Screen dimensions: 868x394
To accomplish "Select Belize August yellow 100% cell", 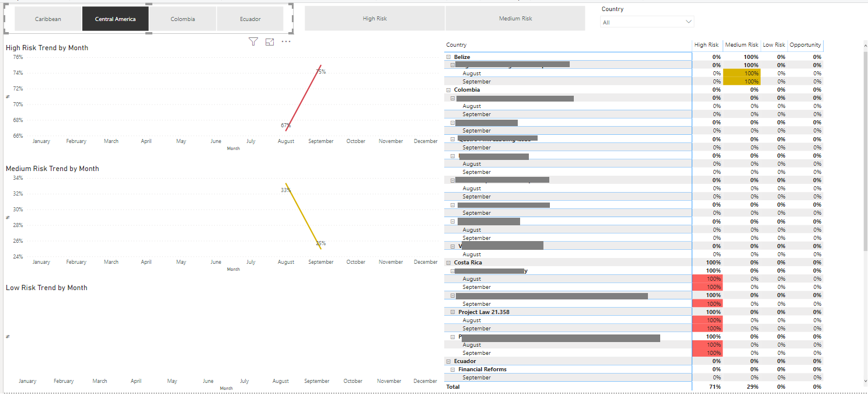I will [x=742, y=74].
